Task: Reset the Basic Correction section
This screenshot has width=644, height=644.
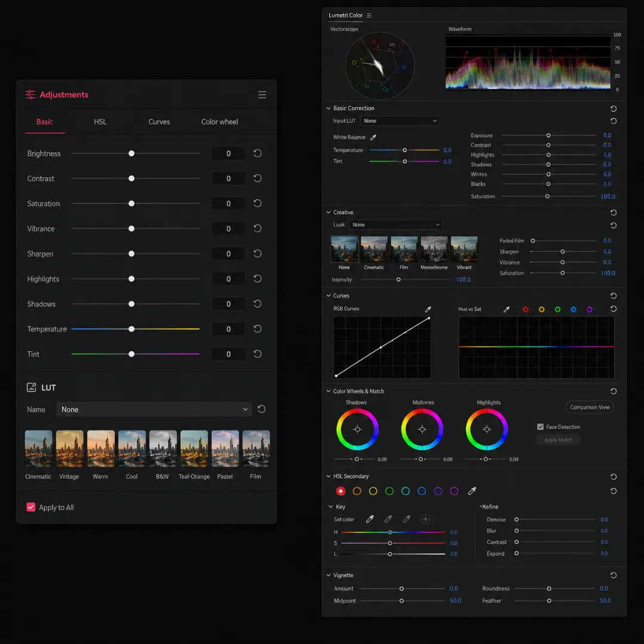Action: tap(614, 109)
